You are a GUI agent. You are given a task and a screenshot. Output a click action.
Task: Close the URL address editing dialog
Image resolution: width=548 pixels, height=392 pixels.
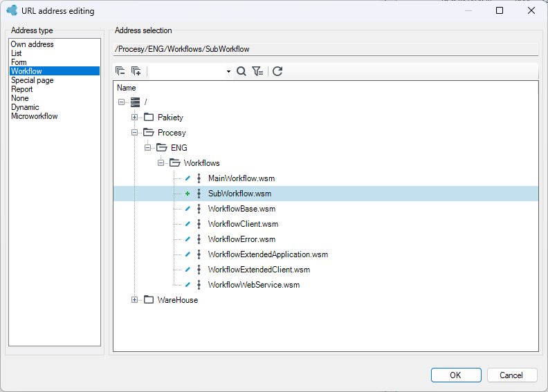[x=531, y=10]
